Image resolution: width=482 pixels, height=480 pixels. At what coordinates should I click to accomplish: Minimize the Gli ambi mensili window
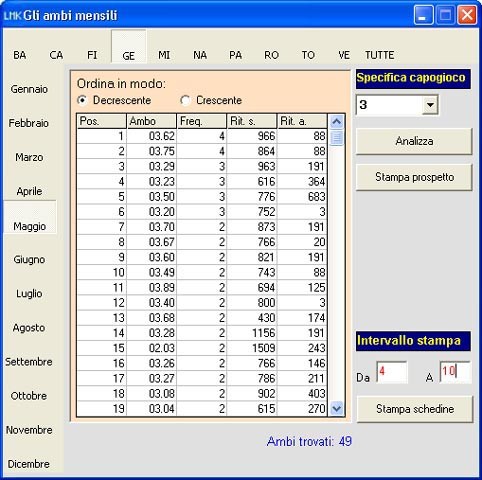423,15
